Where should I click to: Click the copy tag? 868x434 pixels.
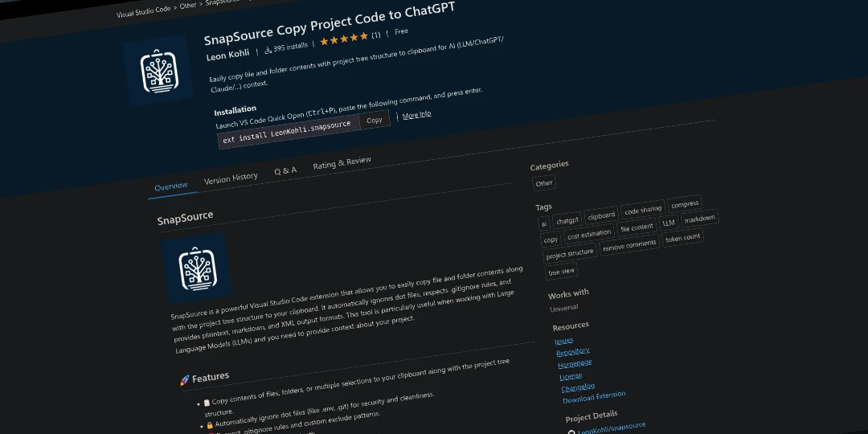[x=551, y=240]
